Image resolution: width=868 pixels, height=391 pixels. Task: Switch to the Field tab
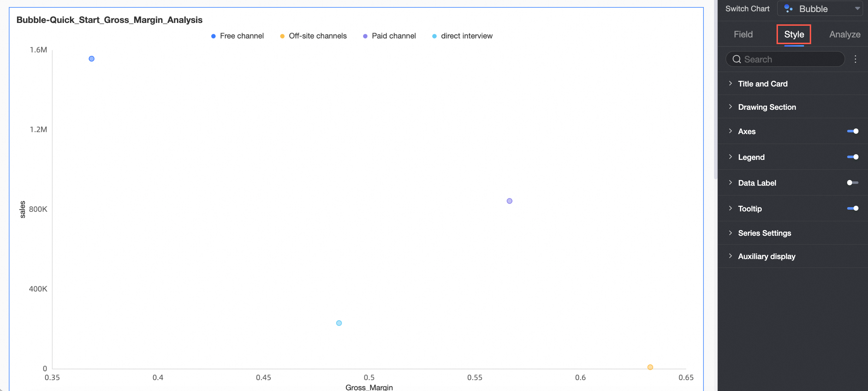coord(743,34)
